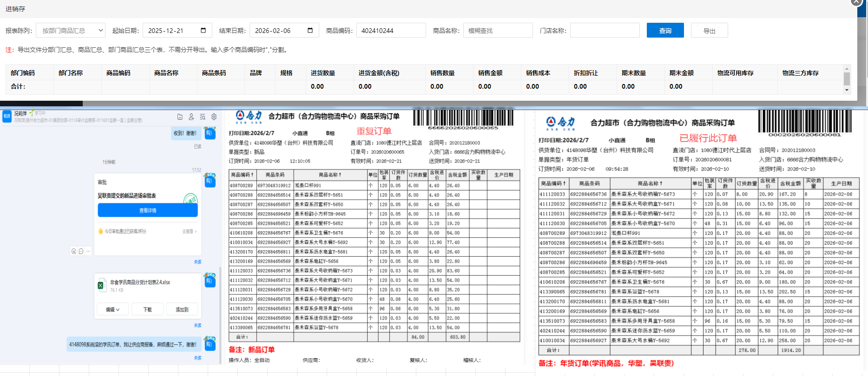Screen dimensions: 868x376
Task: Click the 导出 button
Action: coord(709,31)
